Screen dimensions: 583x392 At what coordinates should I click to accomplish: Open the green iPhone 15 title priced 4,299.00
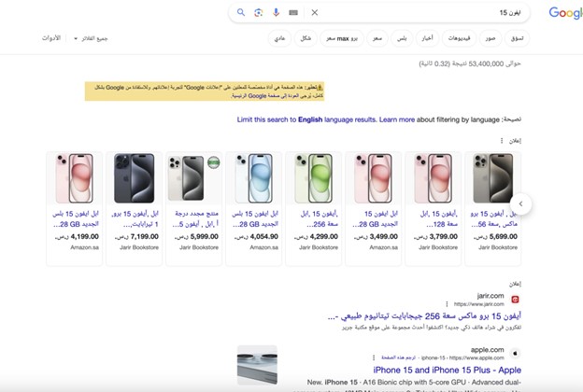coord(319,218)
